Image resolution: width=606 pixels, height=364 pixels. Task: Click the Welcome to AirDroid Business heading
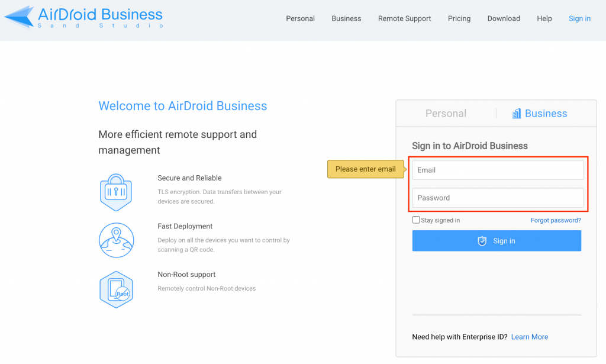[183, 106]
